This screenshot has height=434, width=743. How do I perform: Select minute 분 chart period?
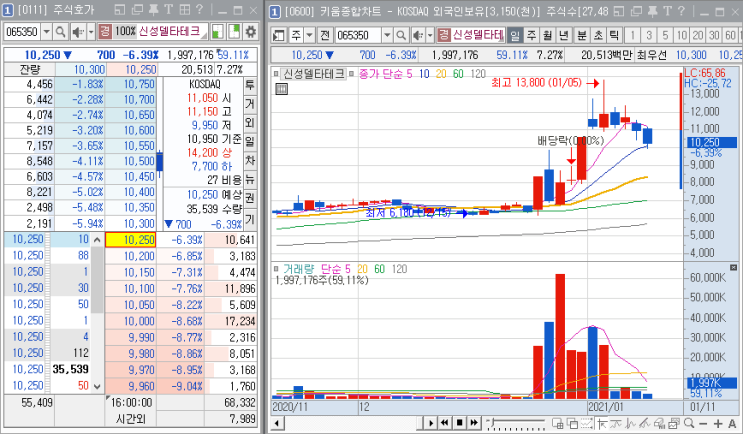582,35
